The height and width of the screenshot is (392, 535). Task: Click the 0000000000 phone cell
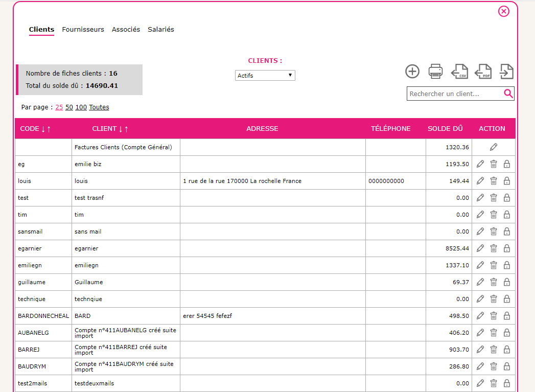pyautogui.click(x=396, y=181)
